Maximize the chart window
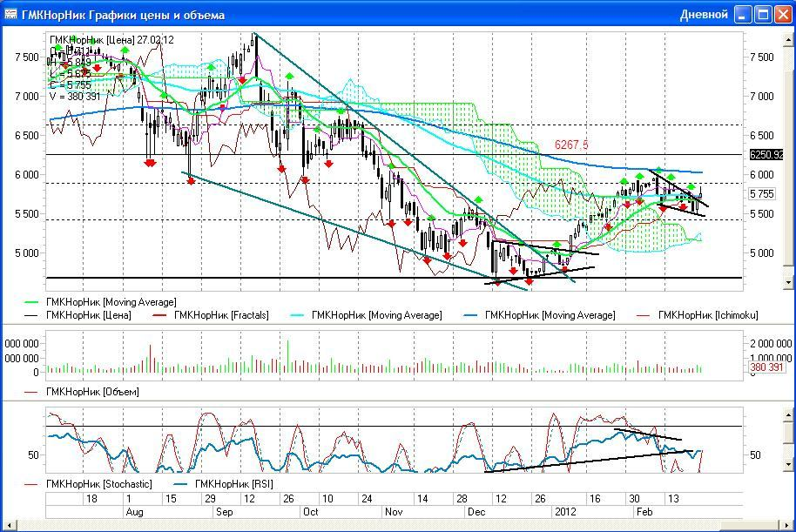Image resolution: width=796 pixels, height=532 pixels. pos(762,15)
